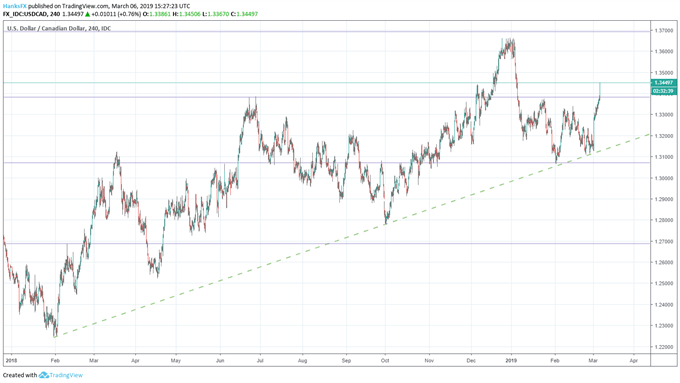Click the low price L:1.33670
Screen dimensions: 680x383
216,14
